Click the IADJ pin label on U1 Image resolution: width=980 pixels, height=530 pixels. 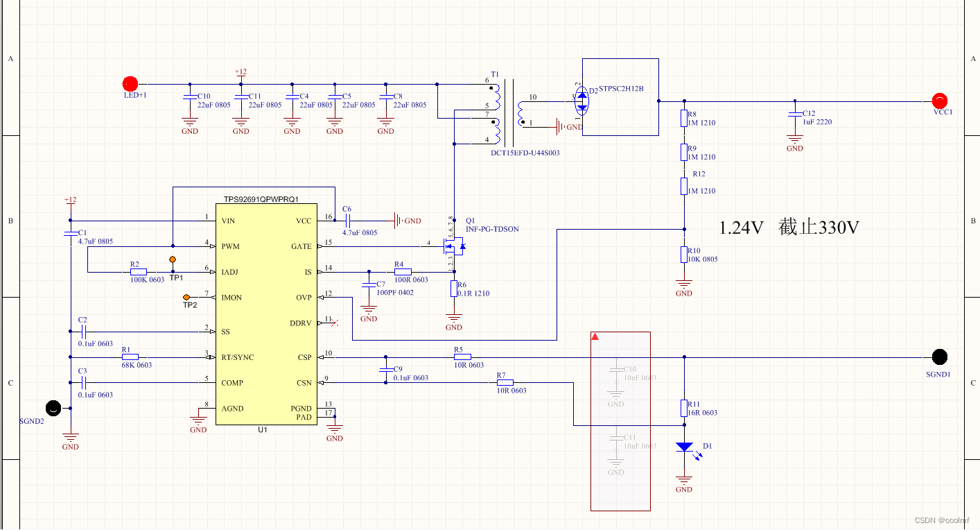tap(230, 272)
